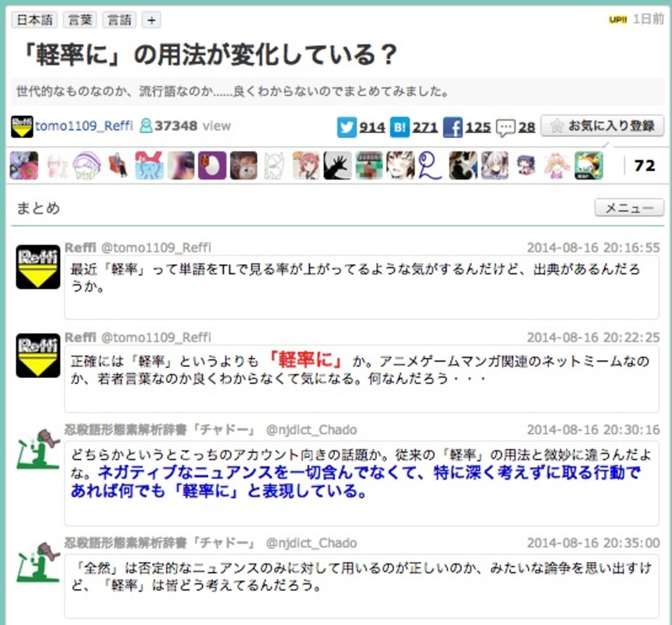Click @tomo1109_Reffi on the 20:16:55 tweet
This screenshot has width=672, height=625.
click(x=156, y=248)
